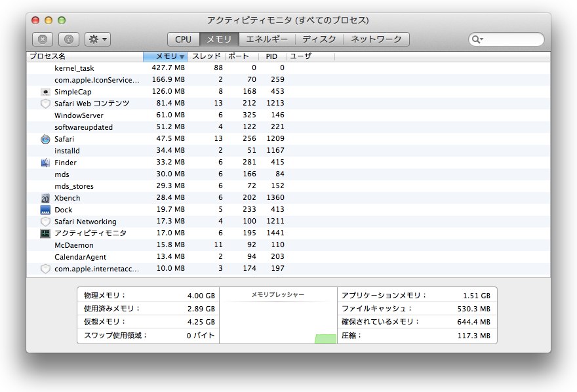Click the アプリケーションメモリ 1.51 GB value
Image resolution: width=577 pixels, height=392 pixels.
(477, 296)
